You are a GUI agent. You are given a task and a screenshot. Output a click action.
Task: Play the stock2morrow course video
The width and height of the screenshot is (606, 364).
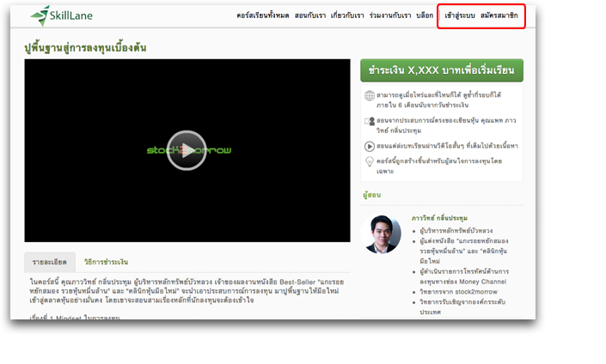point(187,150)
